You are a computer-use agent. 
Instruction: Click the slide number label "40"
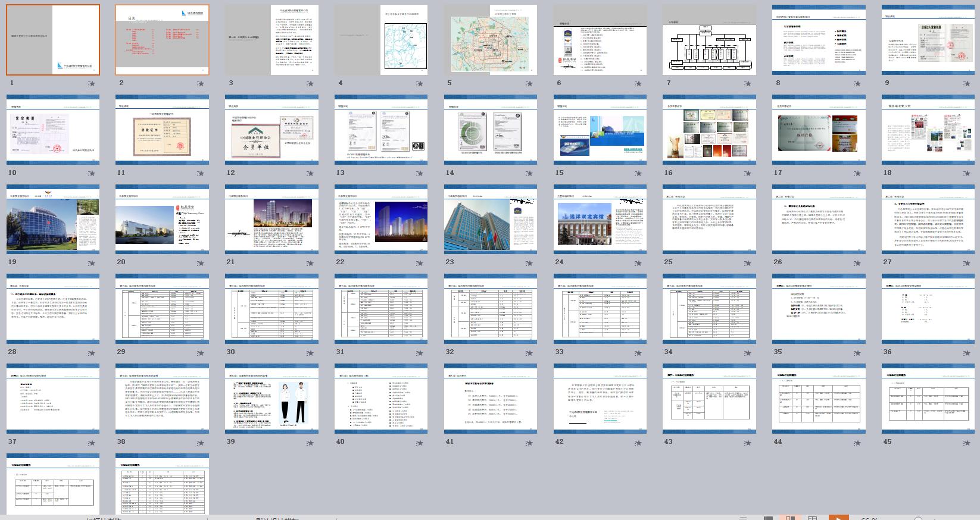pos(341,441)
